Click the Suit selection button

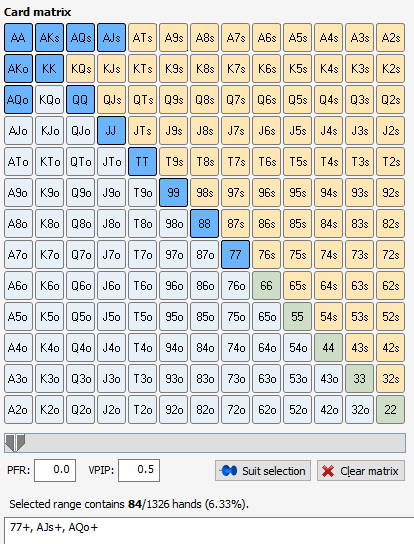click(x=263, y=471)
